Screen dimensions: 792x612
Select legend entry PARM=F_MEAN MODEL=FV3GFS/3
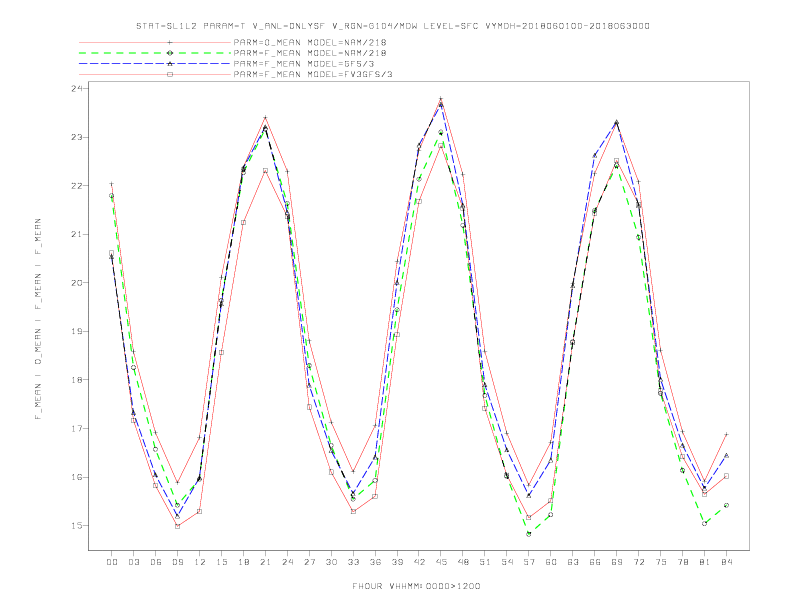click(x=313, y=74)
